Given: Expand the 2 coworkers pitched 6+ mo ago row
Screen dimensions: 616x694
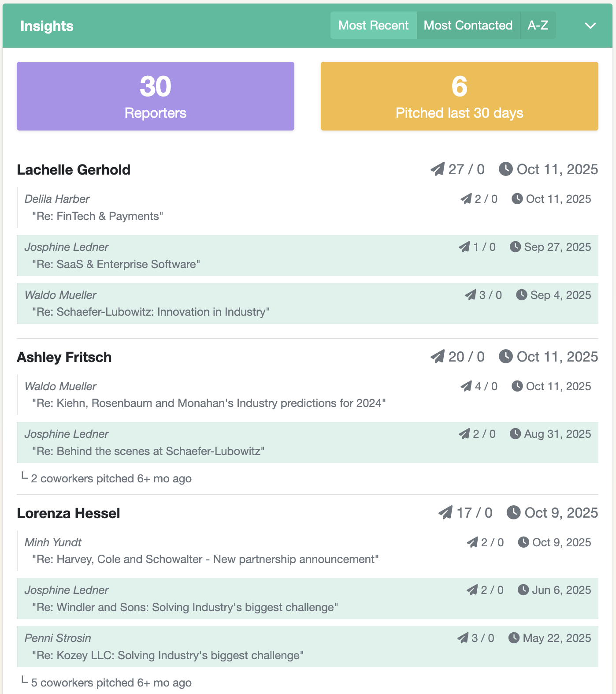Looking at the screenshot, I should tap(111, 479).
